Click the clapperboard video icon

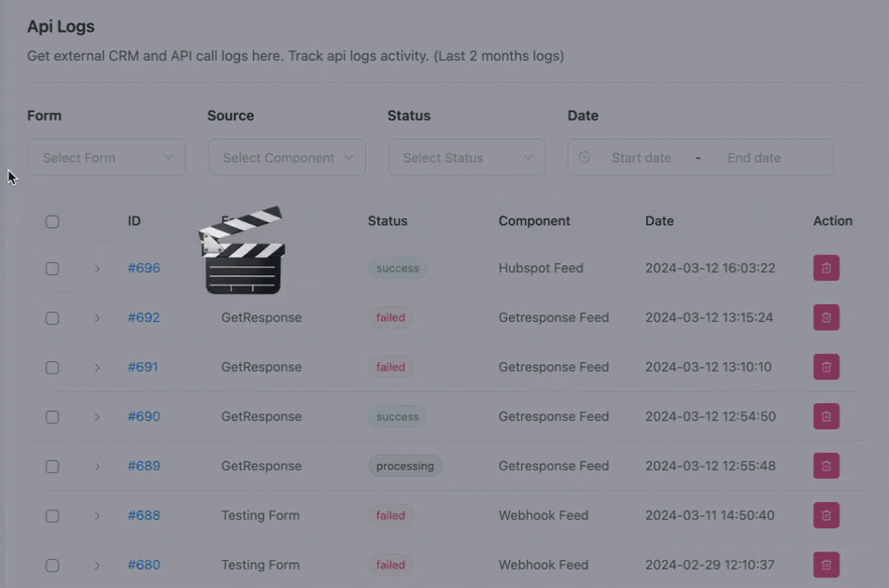[242, 250]
